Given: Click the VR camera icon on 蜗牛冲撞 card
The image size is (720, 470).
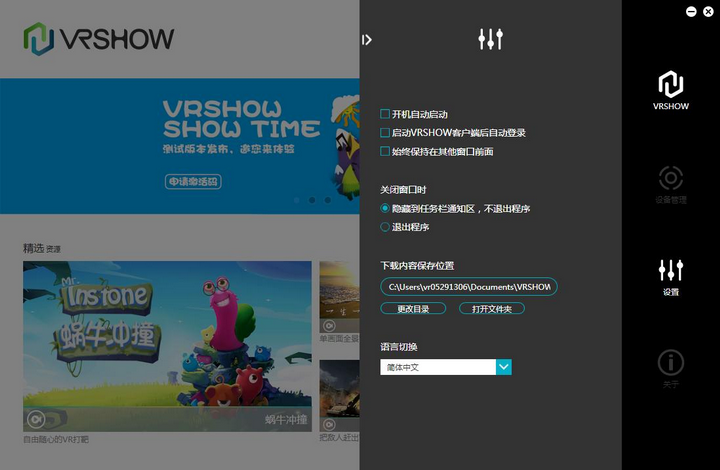Looking at the screenshot, I should coord(36,419).
